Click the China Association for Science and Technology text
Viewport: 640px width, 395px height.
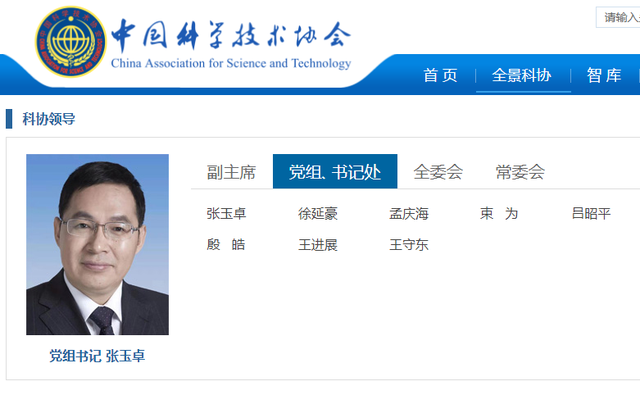231,64
